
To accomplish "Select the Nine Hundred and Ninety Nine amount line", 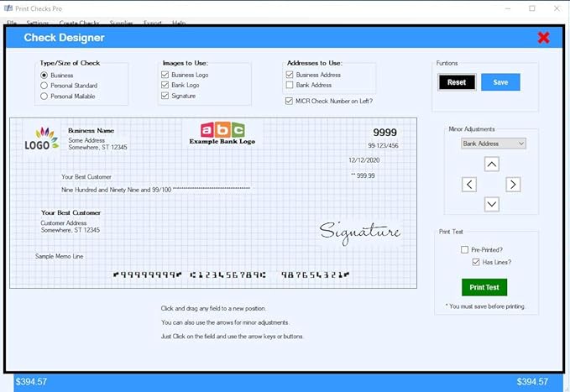I will [155, 190].
